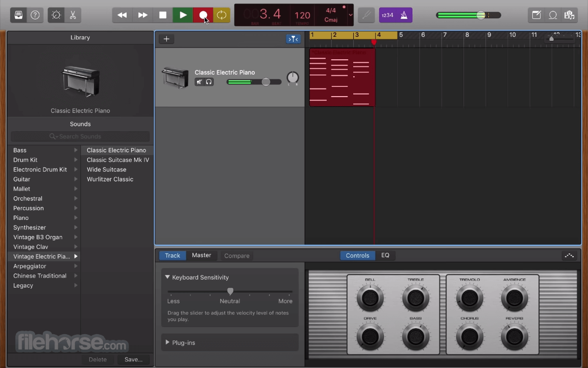Click the Compare button
The width and height of the screenshot is (588, 368).
click(237, 256)
